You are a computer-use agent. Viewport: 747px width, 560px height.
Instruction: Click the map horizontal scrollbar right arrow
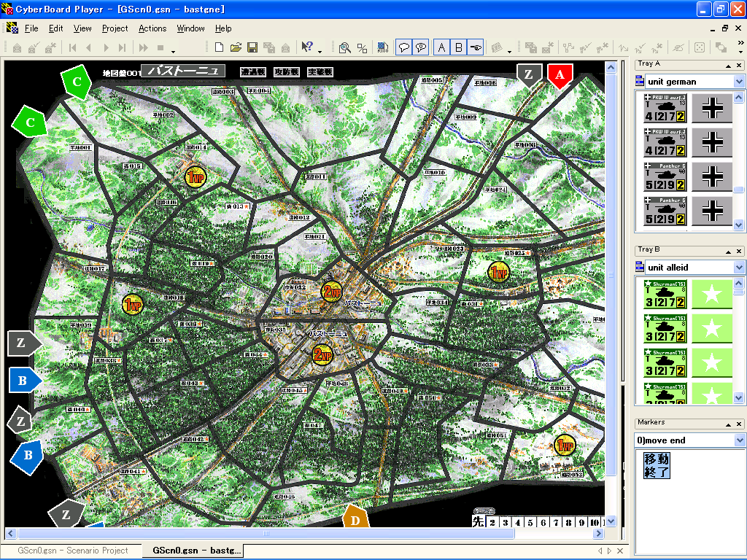click(x=598, y=533)
